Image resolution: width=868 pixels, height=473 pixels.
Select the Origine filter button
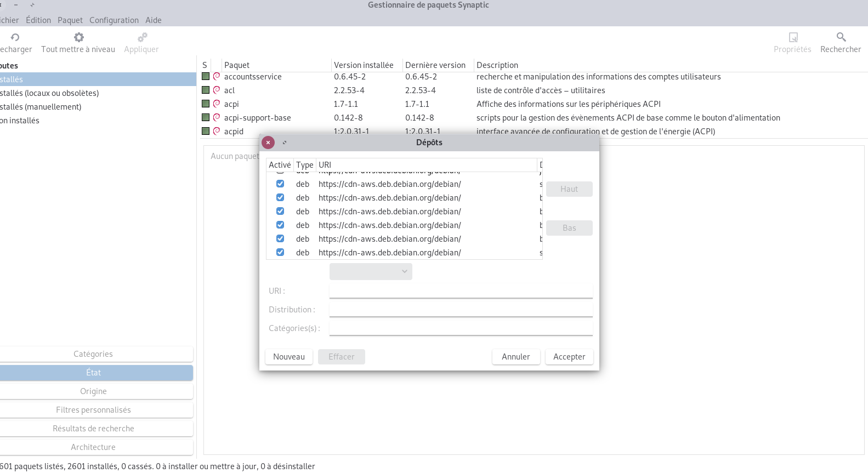94,391
